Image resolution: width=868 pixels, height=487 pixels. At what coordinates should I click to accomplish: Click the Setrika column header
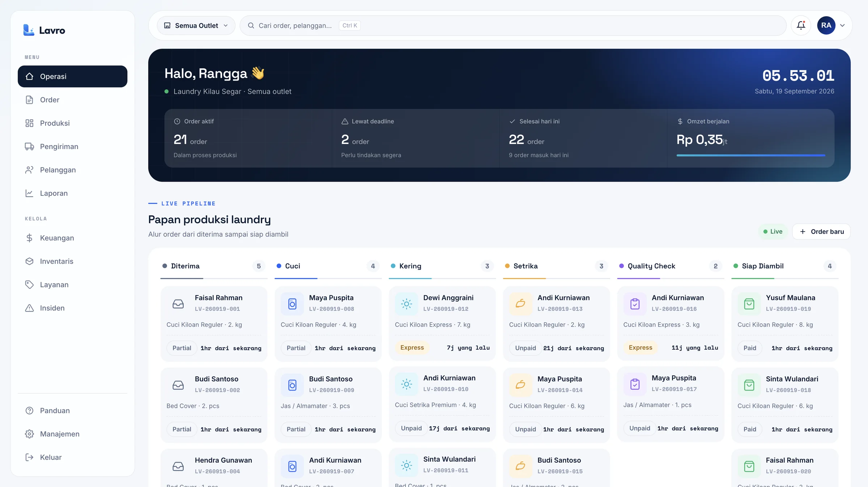pos(557,266)
